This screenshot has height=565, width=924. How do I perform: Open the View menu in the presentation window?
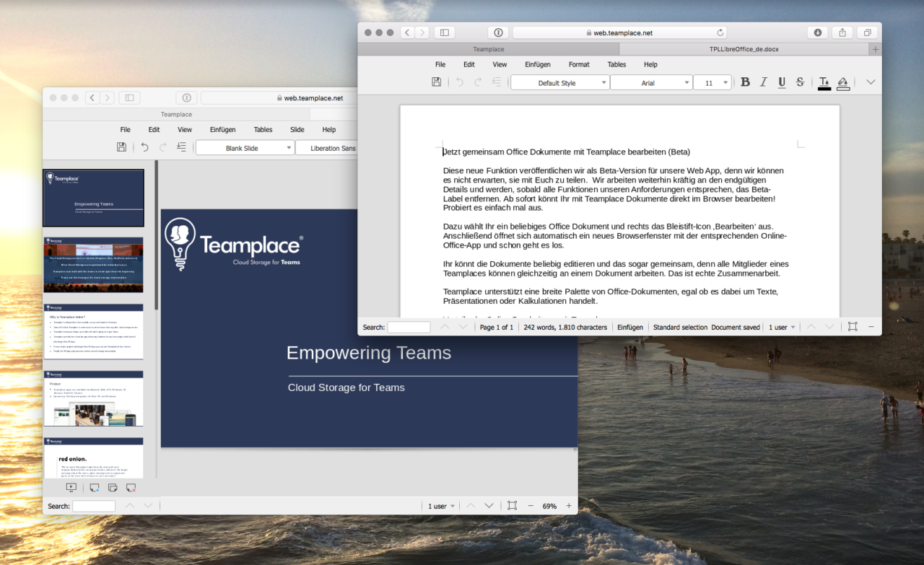[185, 129]
